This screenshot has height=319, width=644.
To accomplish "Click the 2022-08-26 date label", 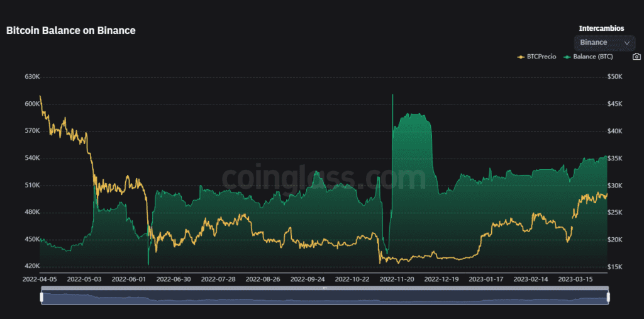I will point(264,279).
